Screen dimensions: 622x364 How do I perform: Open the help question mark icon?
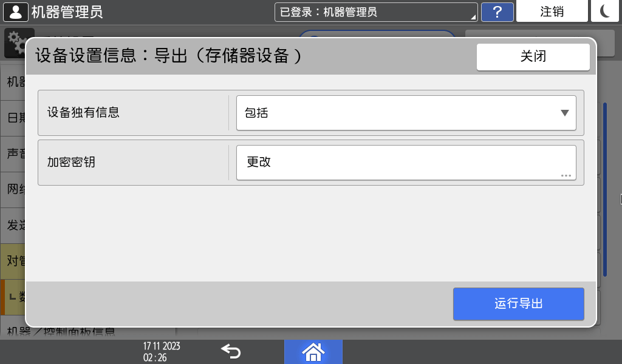(497, 11)
